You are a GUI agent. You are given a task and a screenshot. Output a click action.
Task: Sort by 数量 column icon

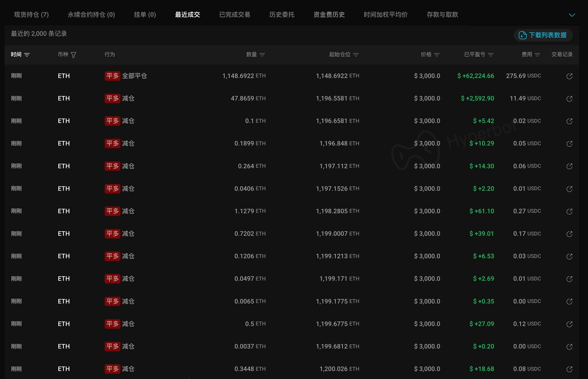coord(262,55)
